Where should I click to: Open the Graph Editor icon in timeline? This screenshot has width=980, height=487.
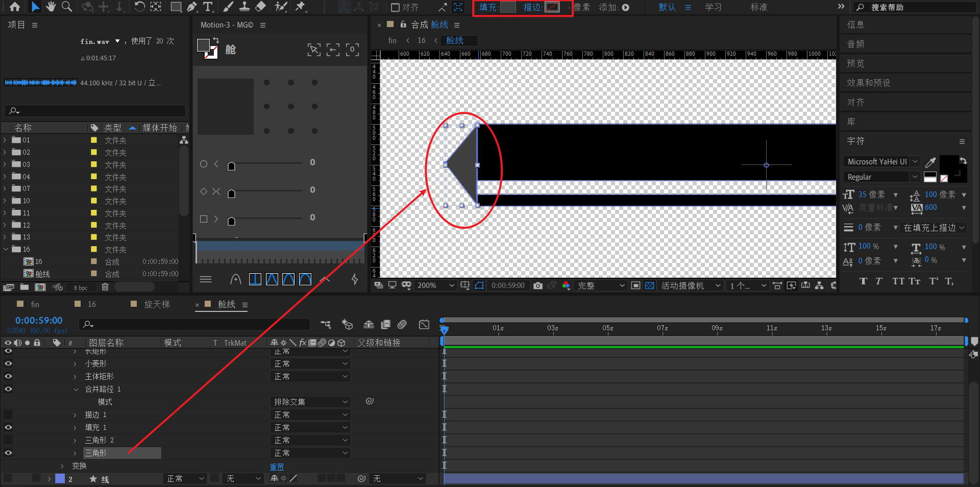(424, 324)
